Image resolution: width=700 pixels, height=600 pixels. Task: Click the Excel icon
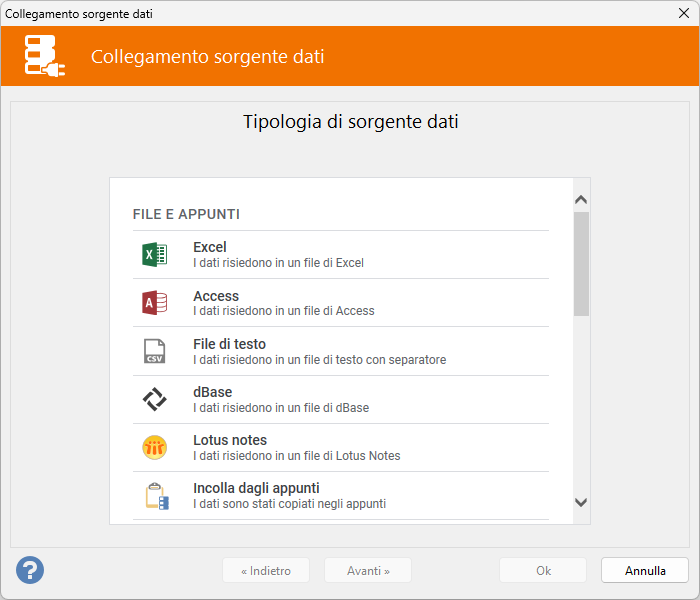154,255
